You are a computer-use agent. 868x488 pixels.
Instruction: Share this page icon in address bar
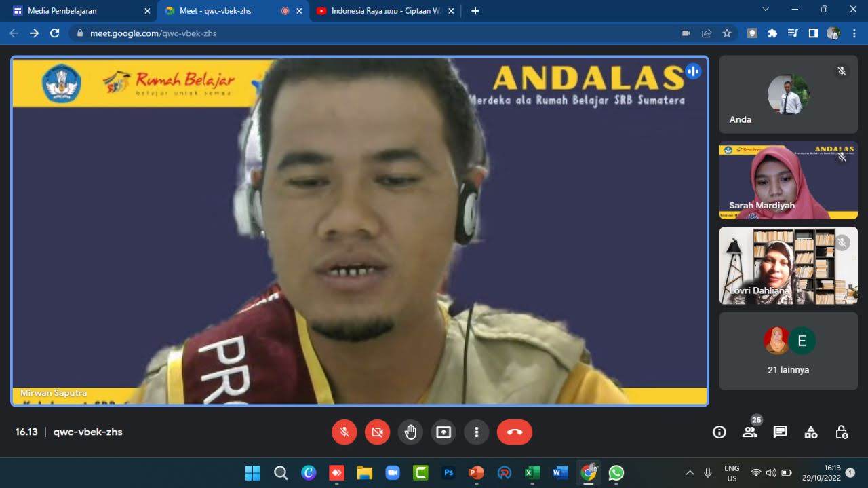pos(707,33)
